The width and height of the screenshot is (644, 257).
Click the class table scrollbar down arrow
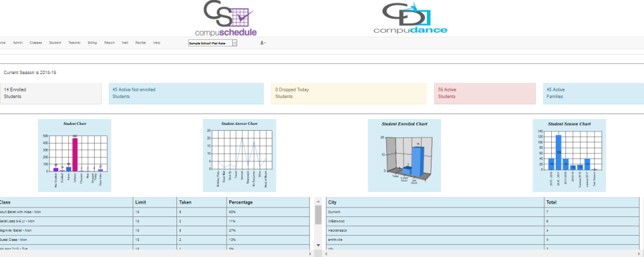(x=318, y=245)
